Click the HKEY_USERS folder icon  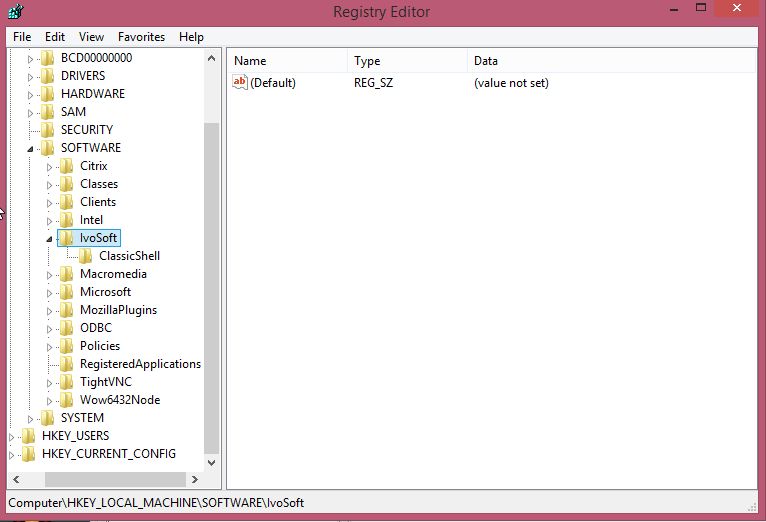(28, 436)
